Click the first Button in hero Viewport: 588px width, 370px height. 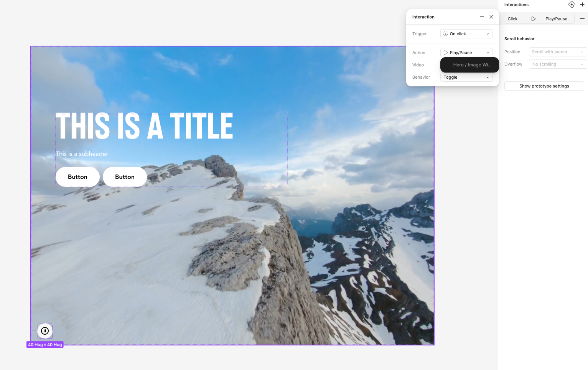click(x=77, y=177)
